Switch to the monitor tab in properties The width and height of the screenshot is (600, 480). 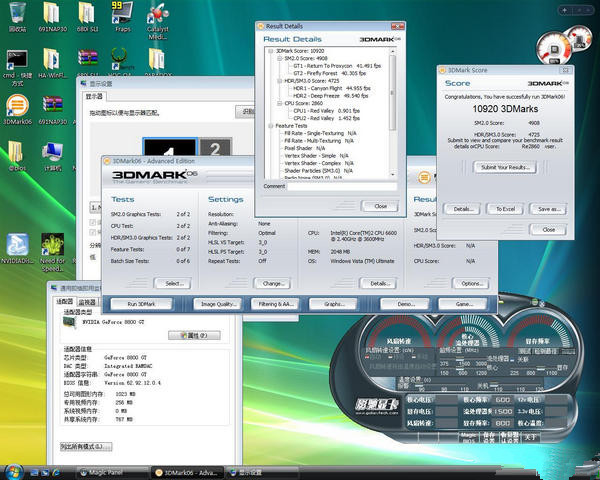[x=88, y=301]
